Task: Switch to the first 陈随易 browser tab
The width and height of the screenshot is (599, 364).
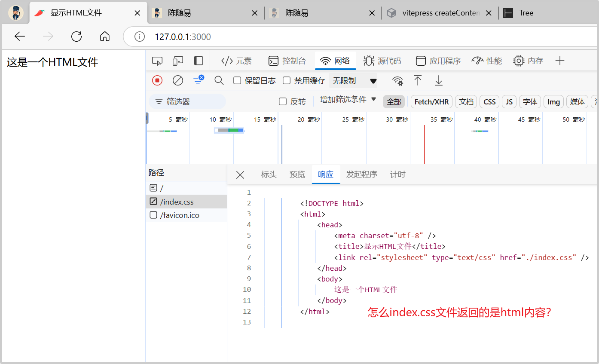Action: tap(205, 13)
